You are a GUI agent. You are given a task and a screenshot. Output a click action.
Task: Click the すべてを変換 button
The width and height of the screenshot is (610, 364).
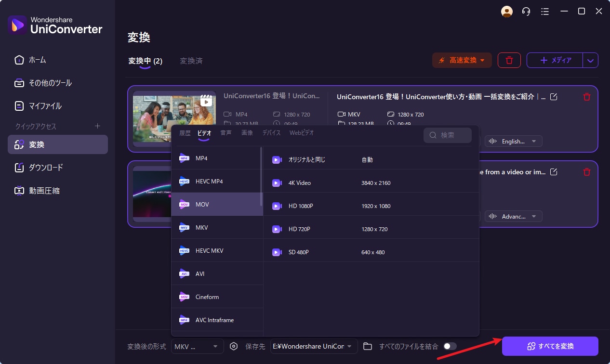pos(550,346)
